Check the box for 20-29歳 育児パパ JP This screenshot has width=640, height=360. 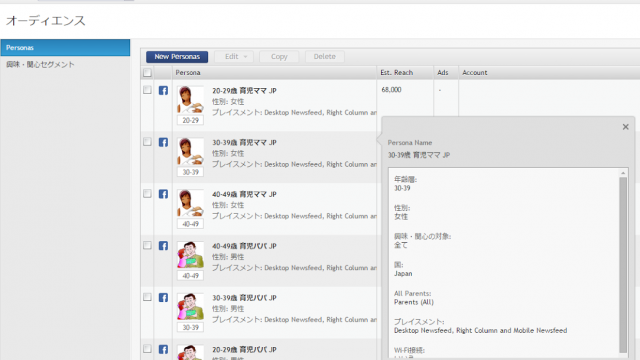147,349
